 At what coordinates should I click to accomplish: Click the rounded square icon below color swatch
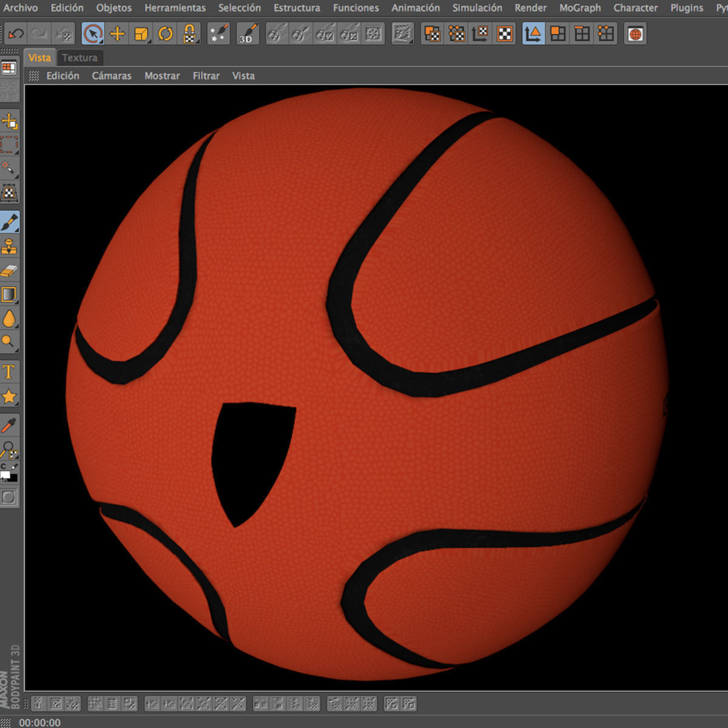[x=9, y=497]
